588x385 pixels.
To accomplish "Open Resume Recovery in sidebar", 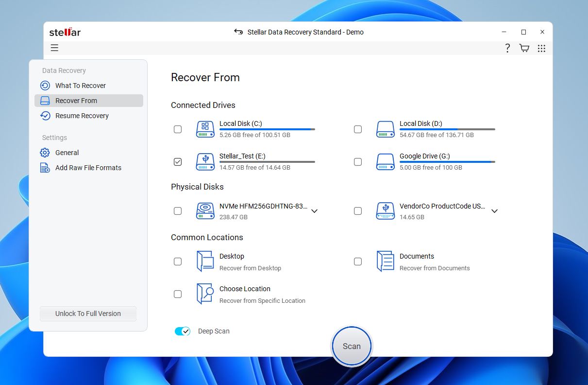I will (88, 116).
